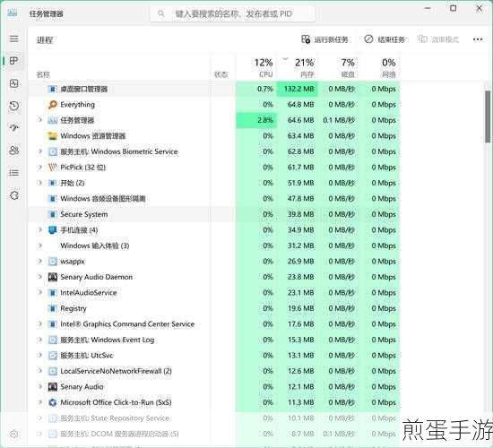Click the 效率模式 button

438,39
